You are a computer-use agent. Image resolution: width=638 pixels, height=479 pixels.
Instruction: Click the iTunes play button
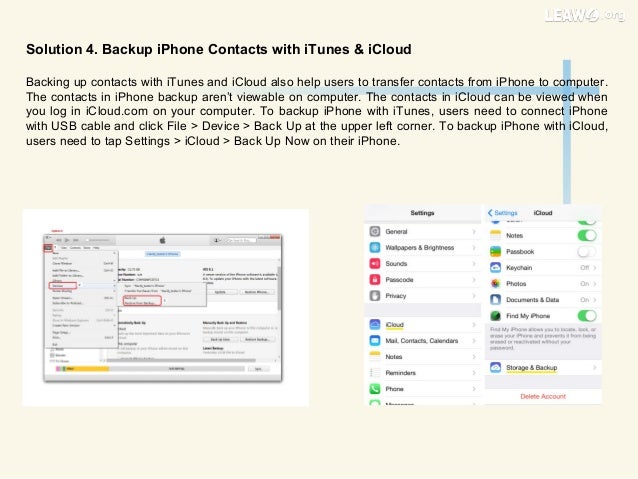tap(67, 240)
